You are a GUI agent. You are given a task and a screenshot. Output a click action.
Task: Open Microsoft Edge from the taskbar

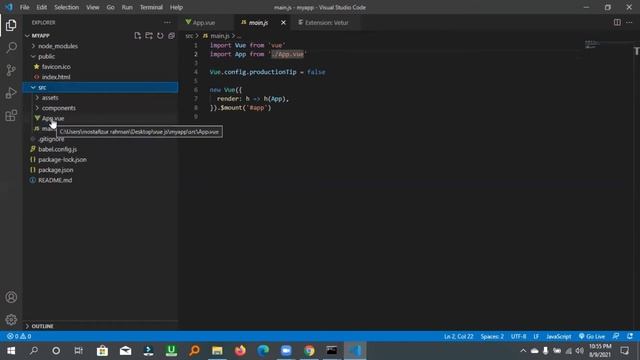(263, 351)
